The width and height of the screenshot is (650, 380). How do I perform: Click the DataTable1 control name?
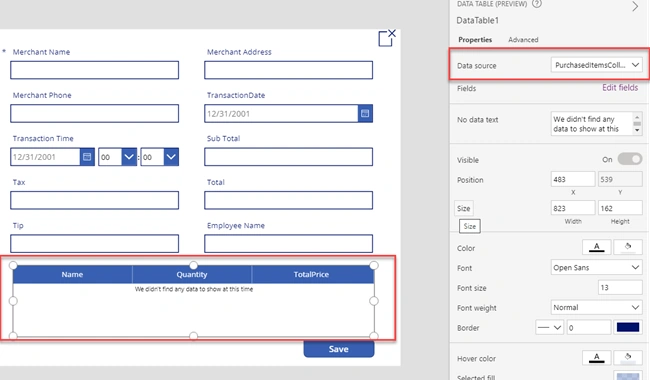pyautogui.click(x=478, y=20)
